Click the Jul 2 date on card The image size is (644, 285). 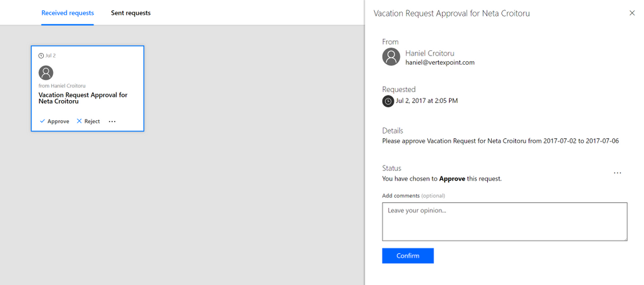click(50, 56)
